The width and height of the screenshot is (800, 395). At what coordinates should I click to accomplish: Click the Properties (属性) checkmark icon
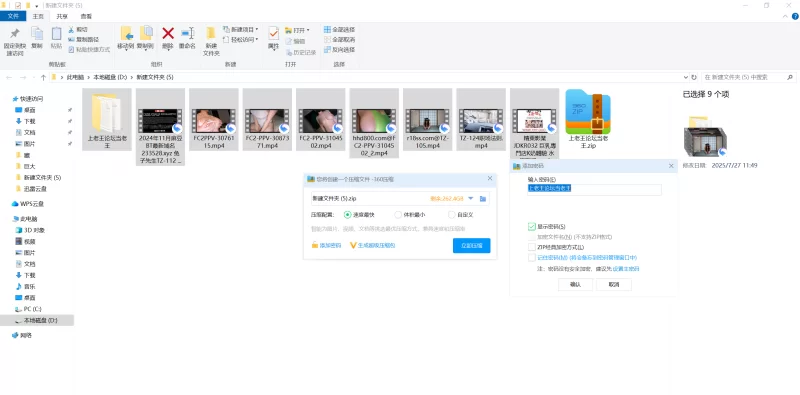point(273,34)
